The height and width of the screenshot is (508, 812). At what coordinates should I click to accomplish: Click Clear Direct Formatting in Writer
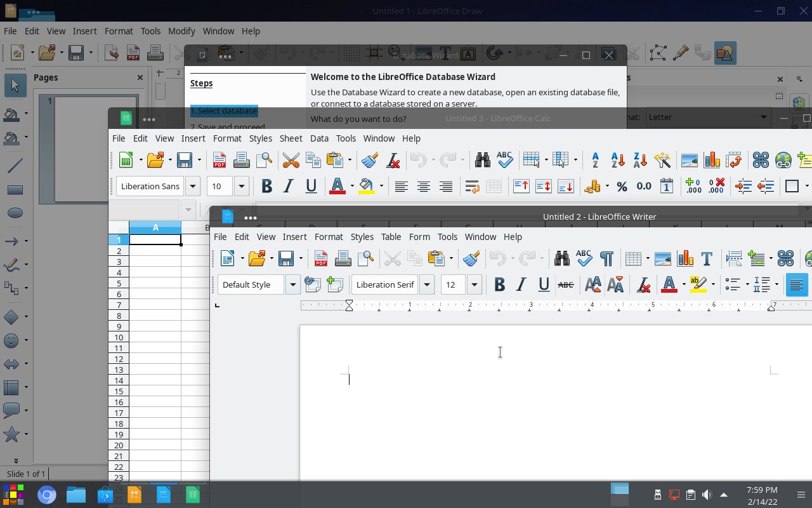click(643, 285)
